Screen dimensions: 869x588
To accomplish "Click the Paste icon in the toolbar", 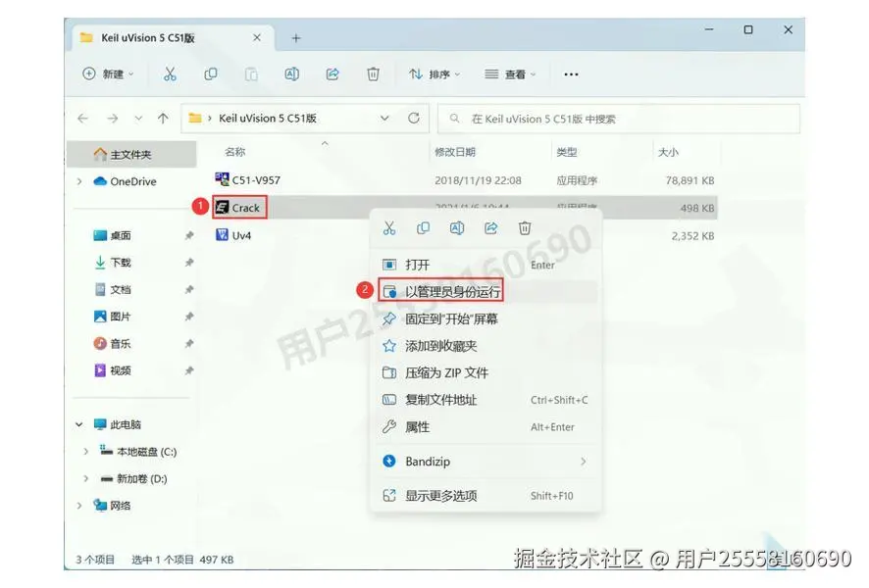I will pos(251,73).
